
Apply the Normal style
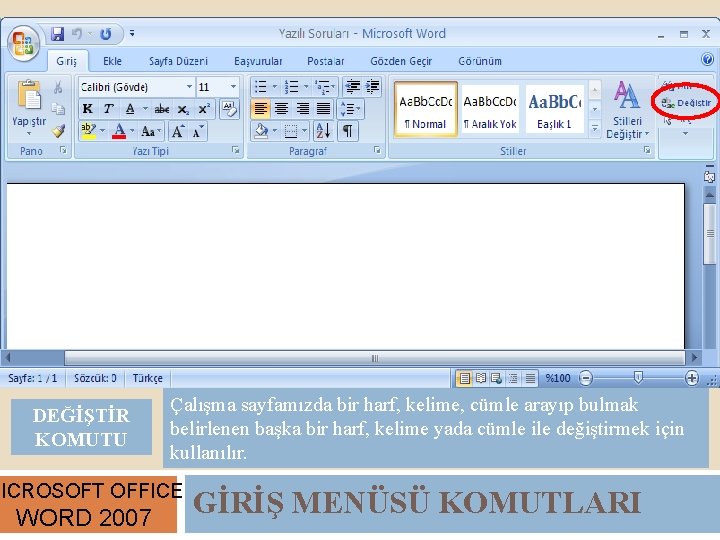[426, 109]
